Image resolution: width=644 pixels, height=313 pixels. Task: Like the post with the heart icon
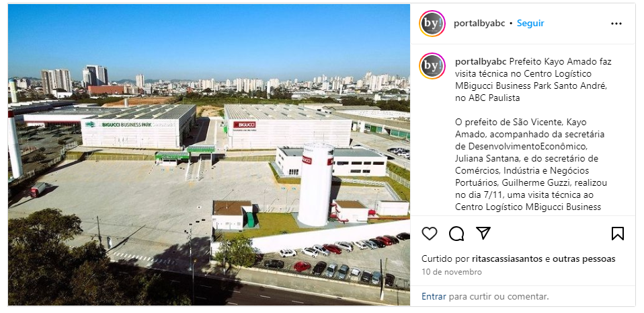click(430, 234)
